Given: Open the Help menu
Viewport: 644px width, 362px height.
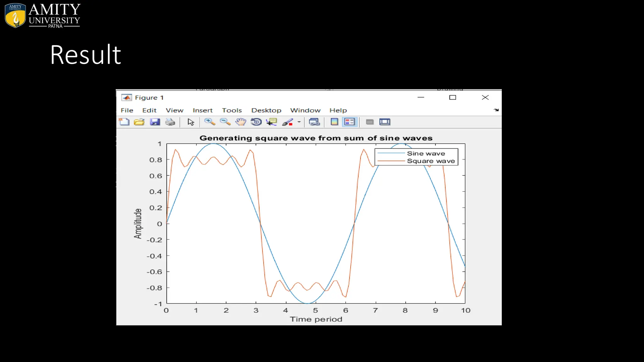Looking at the screenshot, I should coord(338,110).
